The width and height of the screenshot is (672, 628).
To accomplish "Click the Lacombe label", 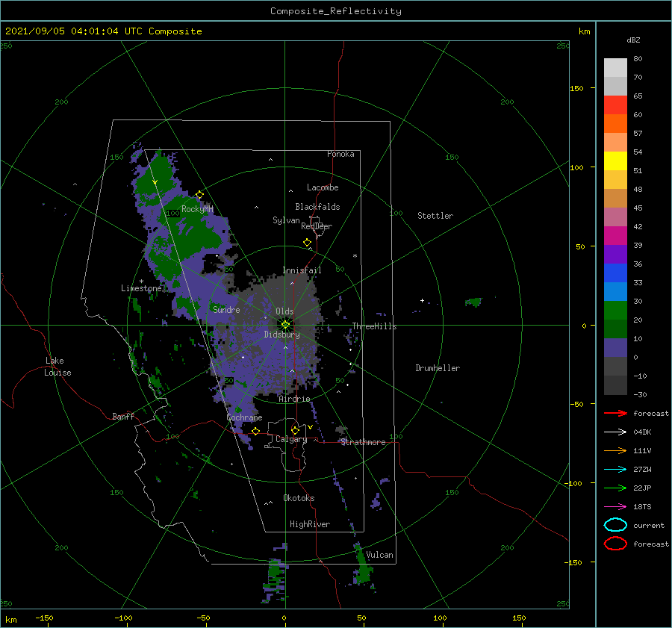I will (x=323, y=187).
